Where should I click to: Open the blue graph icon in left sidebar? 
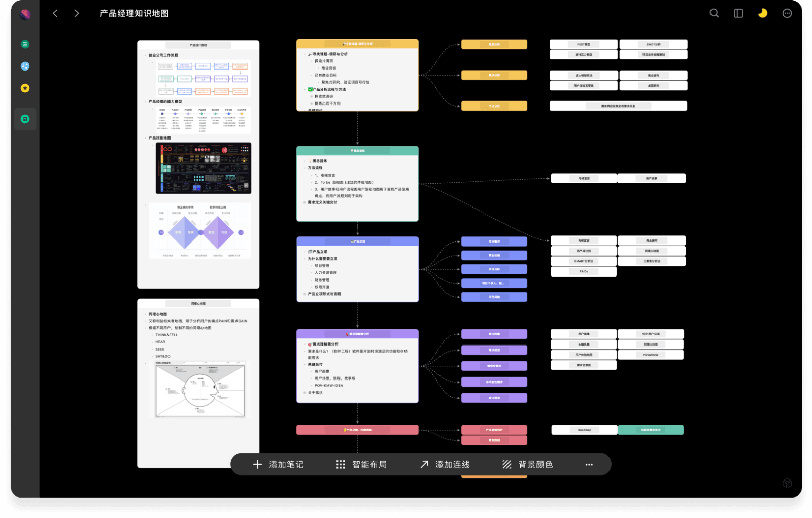point(25,66)
